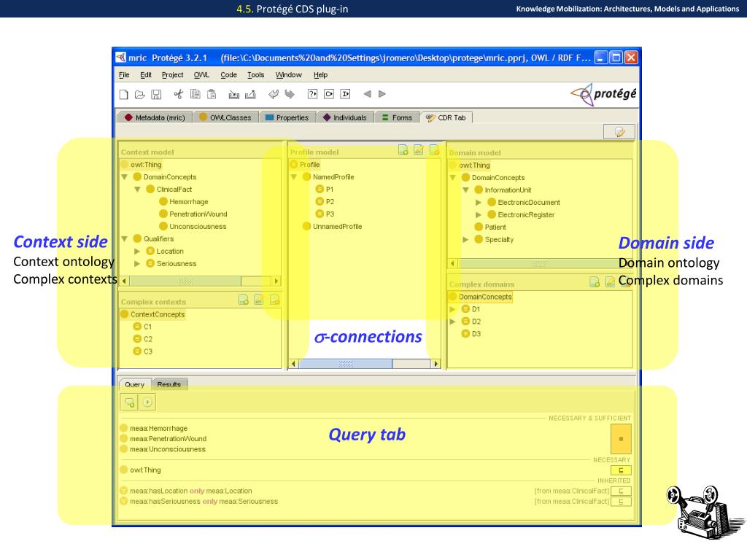
Task: Click the Copy toolbar icon
Action: (x=196, y=94)
